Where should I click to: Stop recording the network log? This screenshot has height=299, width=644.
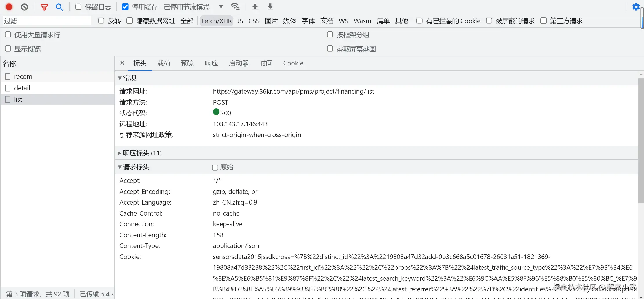(8, 6)
